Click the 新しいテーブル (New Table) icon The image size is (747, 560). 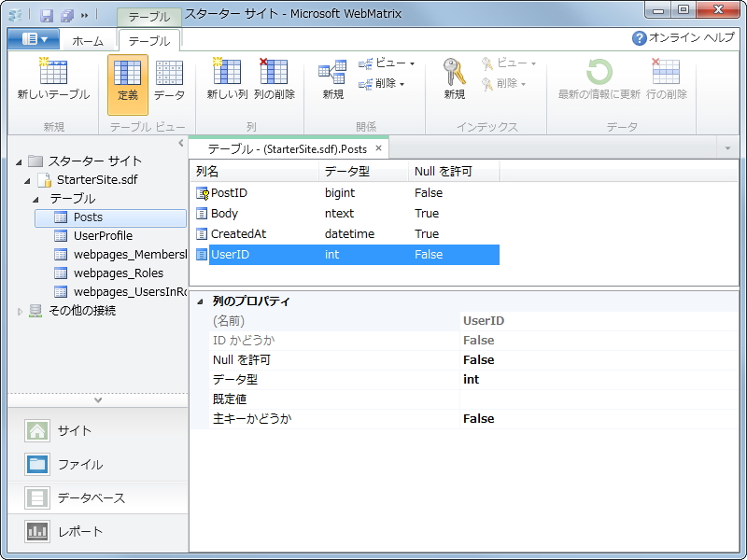[x=53, y=73]
